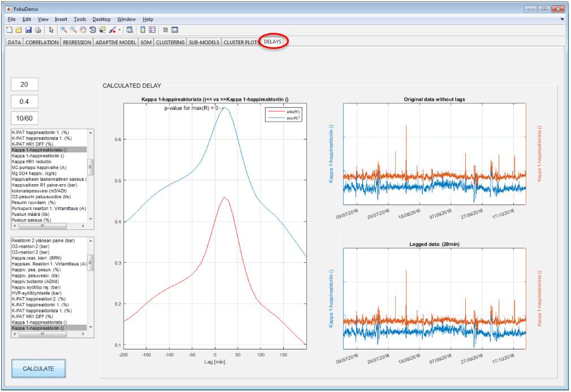Open the Insert menu
This screenshot has width=571, height=392.
click(x=61, y=19)
